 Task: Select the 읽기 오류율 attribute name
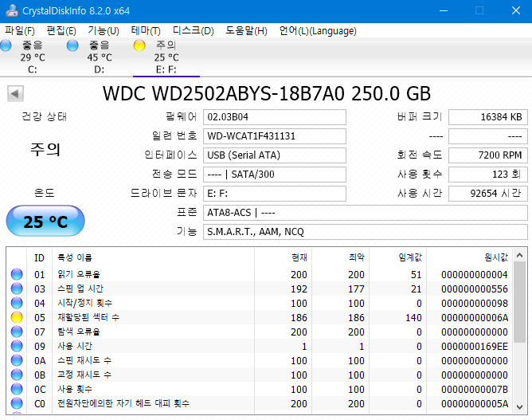point(79,274)
